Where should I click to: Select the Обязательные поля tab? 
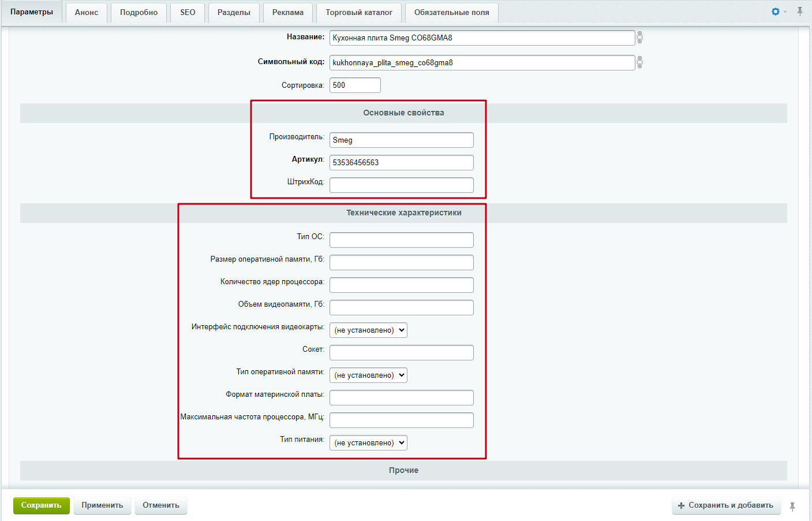[x=452, y=13]
